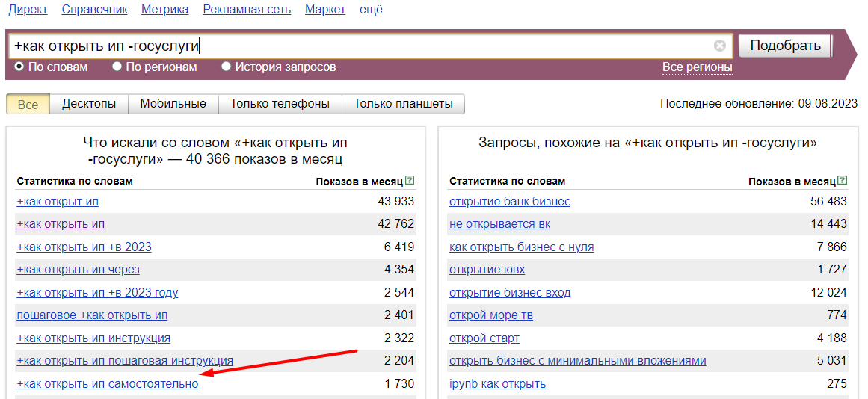This screenshot has height=399, width=868.
Task: Open help icon next to right 'Показов в месяц'
Action: point(842,180)
